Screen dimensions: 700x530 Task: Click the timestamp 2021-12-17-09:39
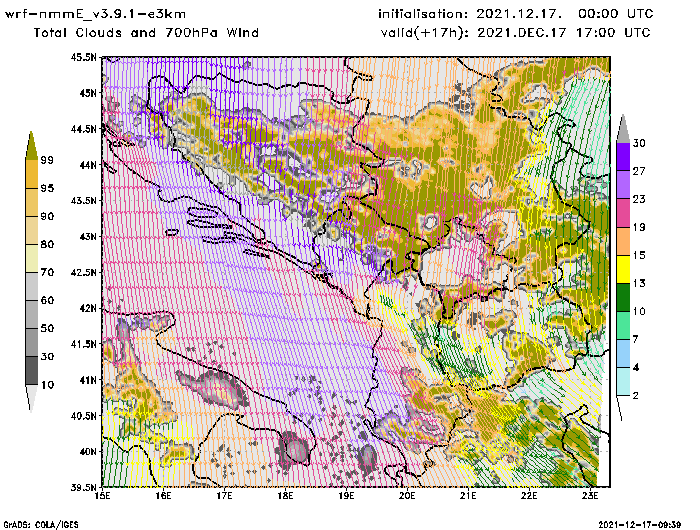tap(640, 525)
